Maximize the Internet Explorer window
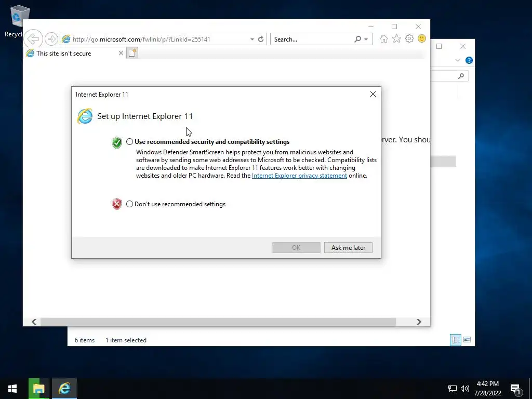Screen dimensions: 532x399 [x=394, y=26]
